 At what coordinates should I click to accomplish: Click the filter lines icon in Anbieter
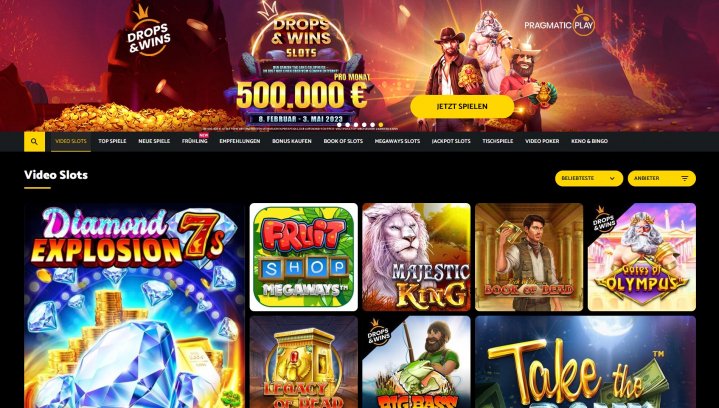(685, 179)
